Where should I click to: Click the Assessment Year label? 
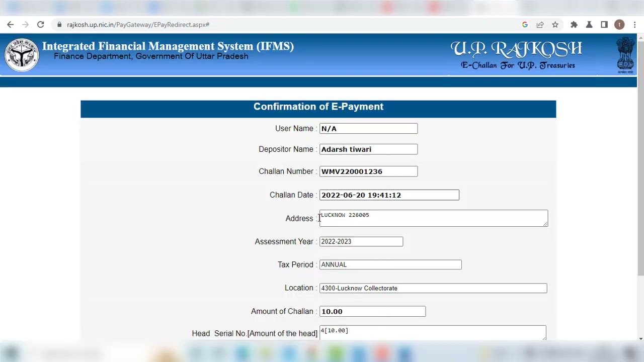click(284, 242)
